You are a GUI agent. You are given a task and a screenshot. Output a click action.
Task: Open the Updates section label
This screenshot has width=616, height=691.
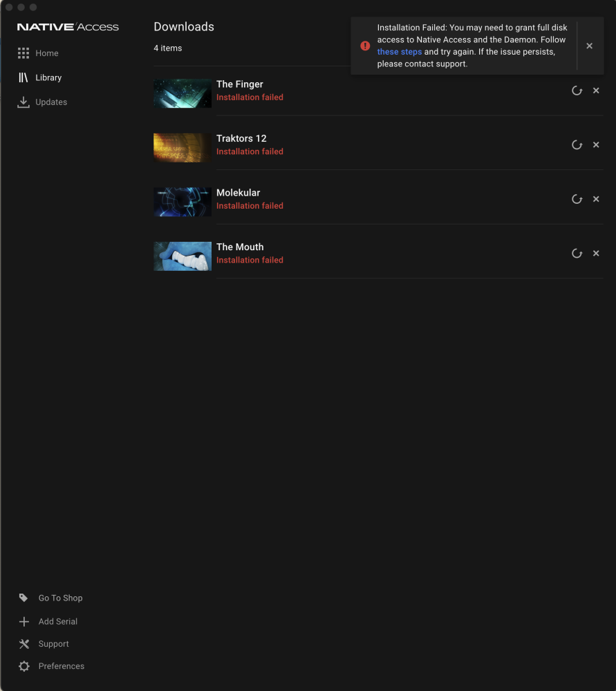pos(51,102)
